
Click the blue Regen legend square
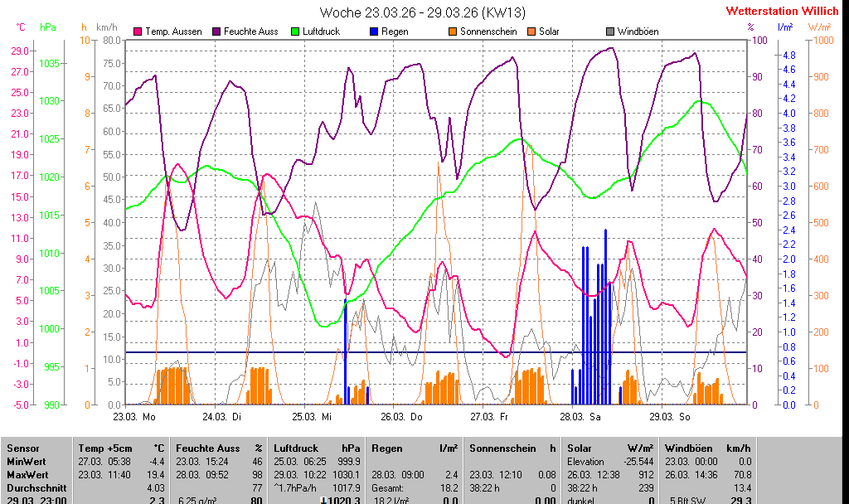pyautogui.click(x=374, y=31)
